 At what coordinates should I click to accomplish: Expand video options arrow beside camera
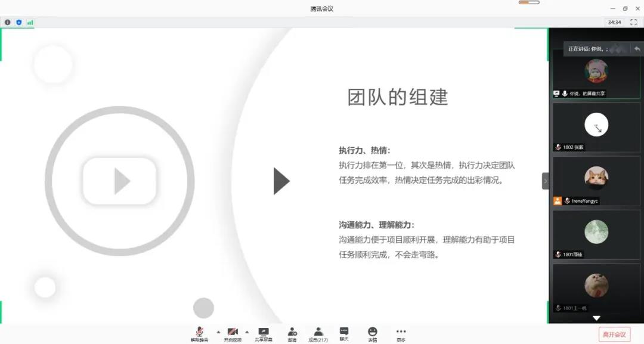pyautogui.click(x=247, y=331)
